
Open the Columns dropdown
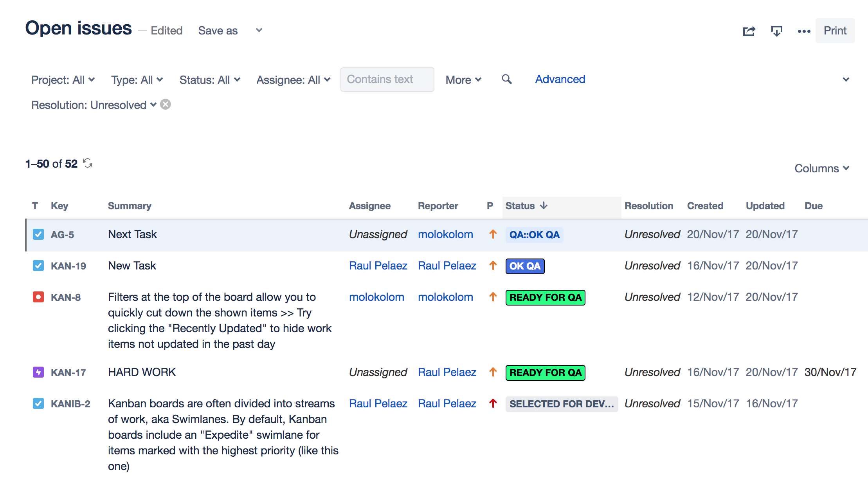(x=821, y=168)
